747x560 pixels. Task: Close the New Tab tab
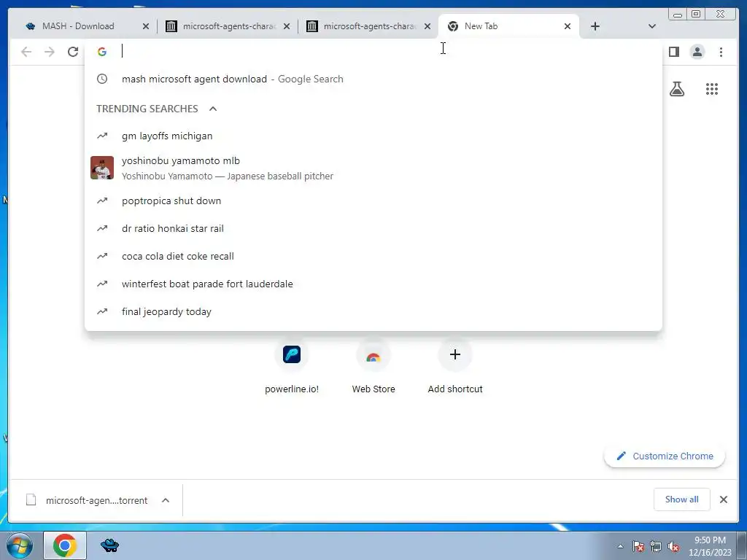click(568, 26)
